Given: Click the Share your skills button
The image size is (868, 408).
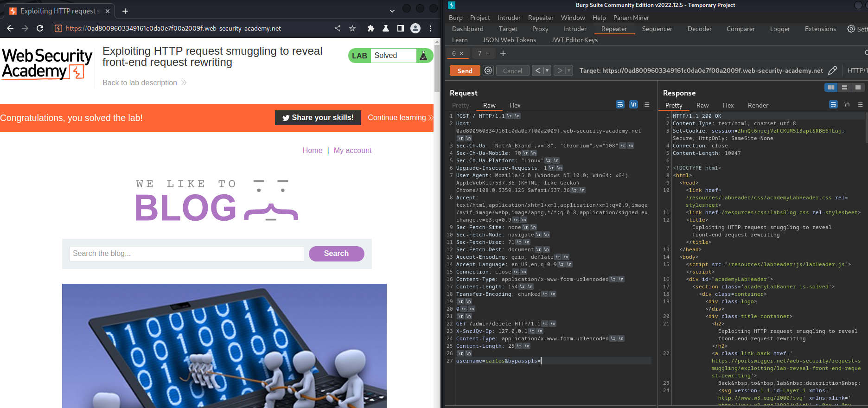Looking at the screenshot, I should [x=318, y=118].
